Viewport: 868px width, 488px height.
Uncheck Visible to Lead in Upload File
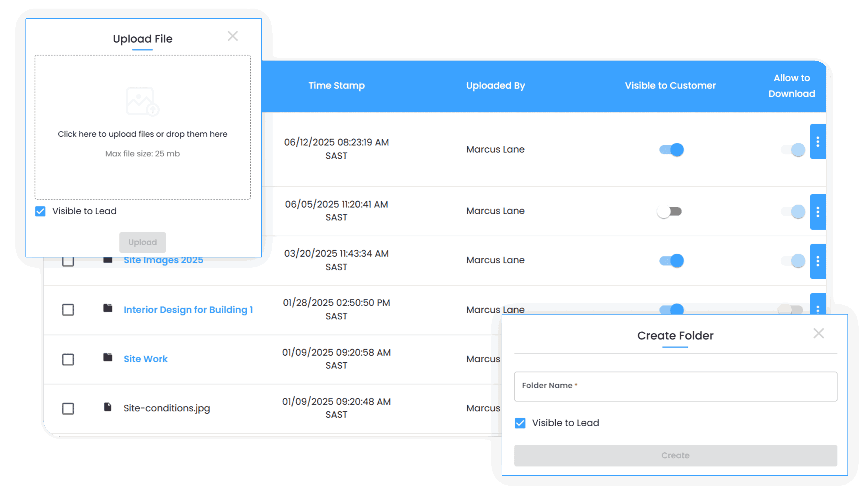tap(40, 211)
